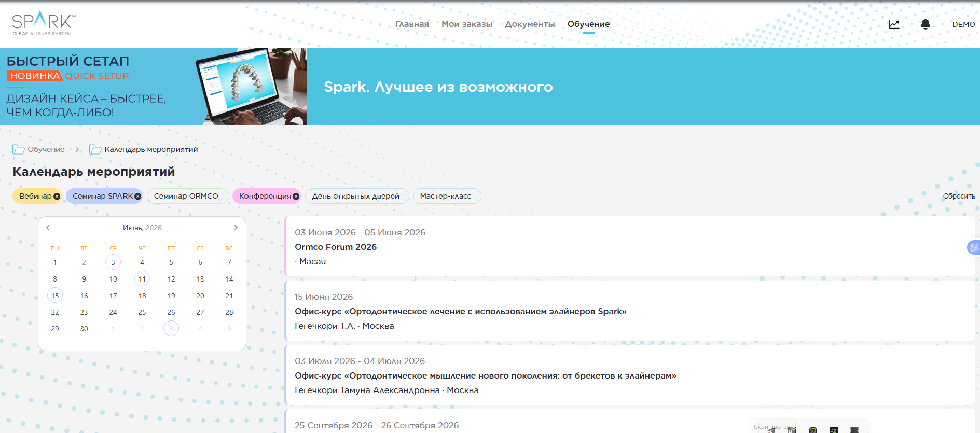The width and height of the screenshot is (980, 433).
Task: Advance calendar to the next month
Action: pos(236,228)
